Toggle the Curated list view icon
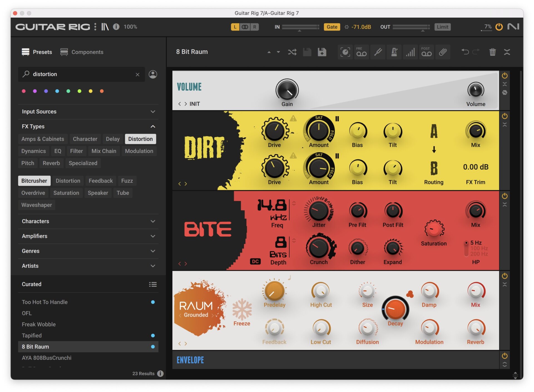The image size is (534, 392). pyautogui.click(x=153, y=284)
